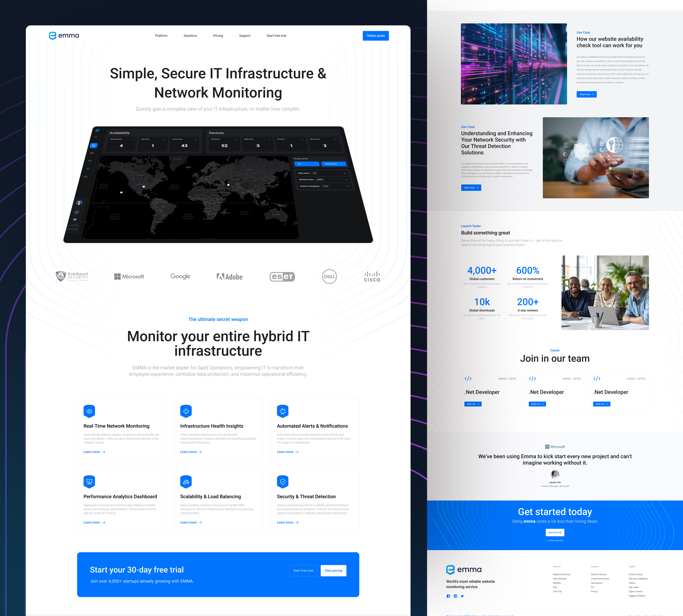This screenshot has height=616, width=683.
Task: Open search in the dashboard sidebar
Action: pyautogui.click(x=96, y=137)
